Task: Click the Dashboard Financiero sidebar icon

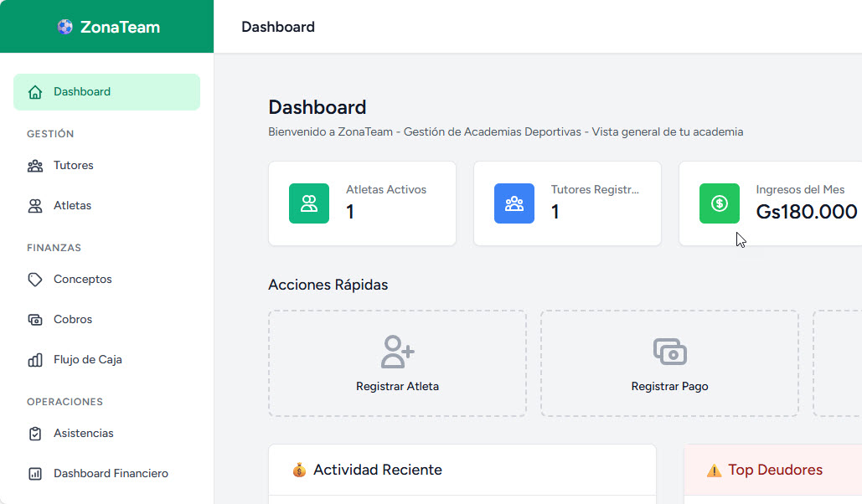Action: (x=34, y=473)
